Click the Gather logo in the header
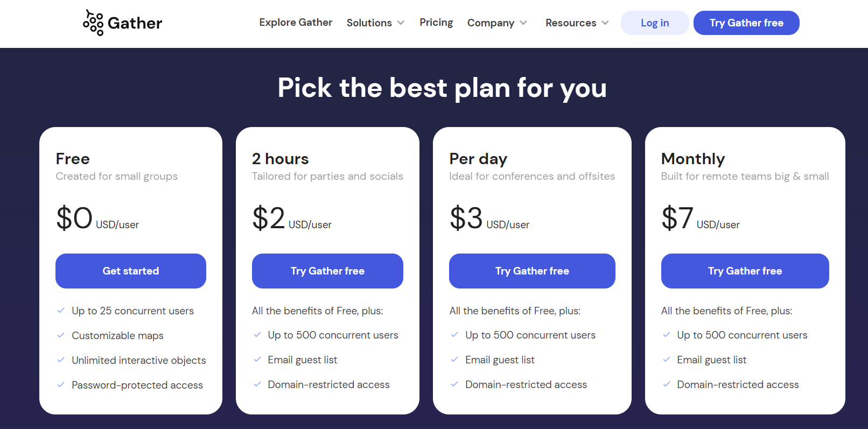Viewport: 868px width, 429px height. pos(122,22)
